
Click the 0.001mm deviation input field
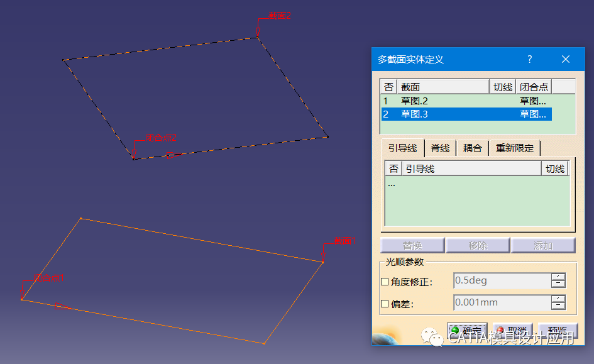pyautogui.click(x=502, y=302)
